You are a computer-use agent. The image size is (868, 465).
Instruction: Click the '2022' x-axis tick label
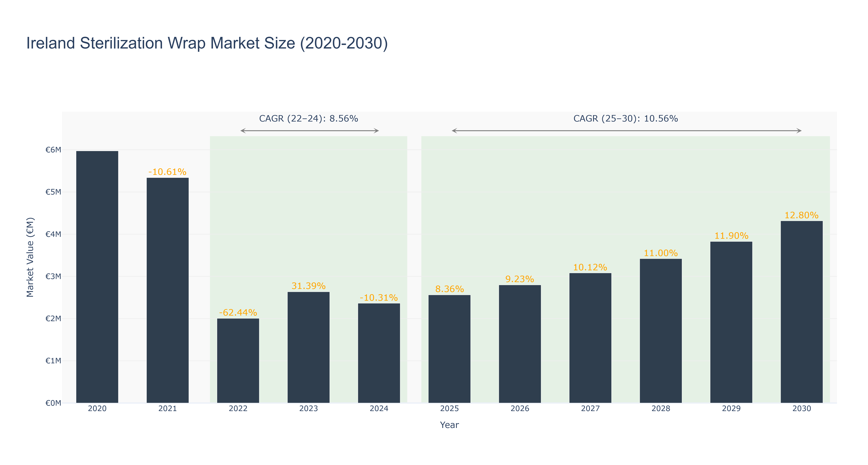coord(238,409)
